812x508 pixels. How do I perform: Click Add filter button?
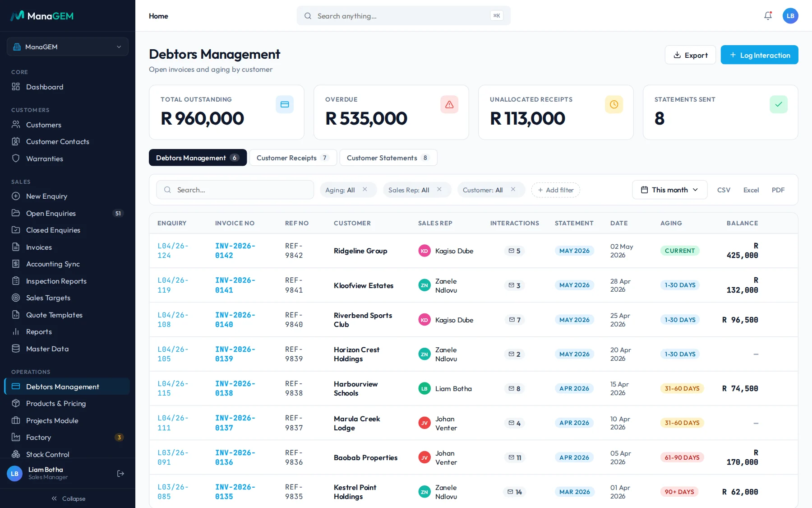click(x=555, y=190)
